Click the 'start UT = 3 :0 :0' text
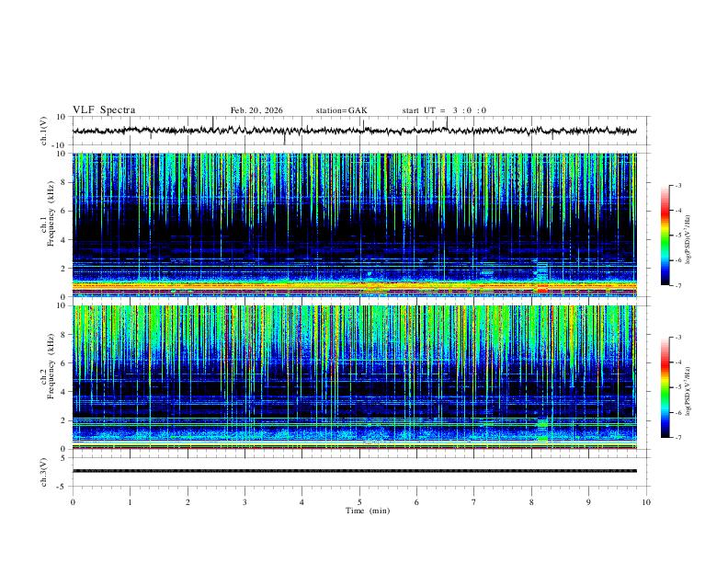 [x=444, y=110]
